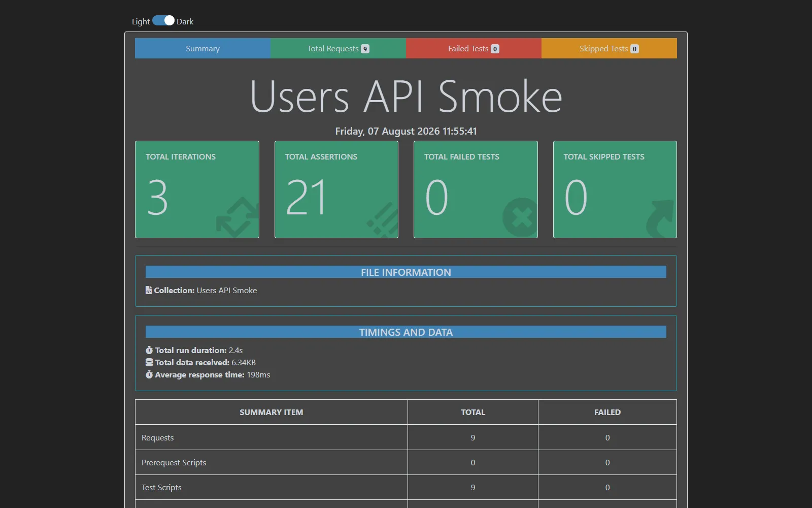Image resolution: width=812 pixels, height=508 pixels.
Task: Click the Requests failed value 0
Action: (x=607, y=437)
